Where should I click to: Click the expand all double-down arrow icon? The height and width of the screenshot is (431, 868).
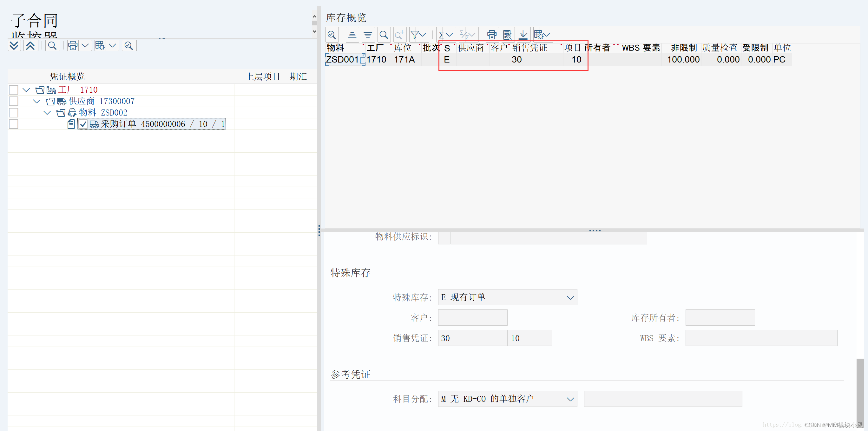click(14, 45)
